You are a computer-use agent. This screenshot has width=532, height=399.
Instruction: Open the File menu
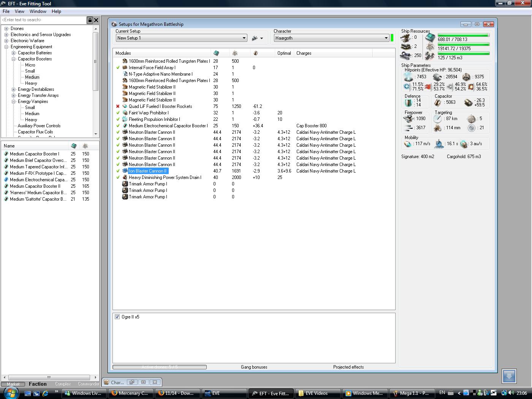6,11
